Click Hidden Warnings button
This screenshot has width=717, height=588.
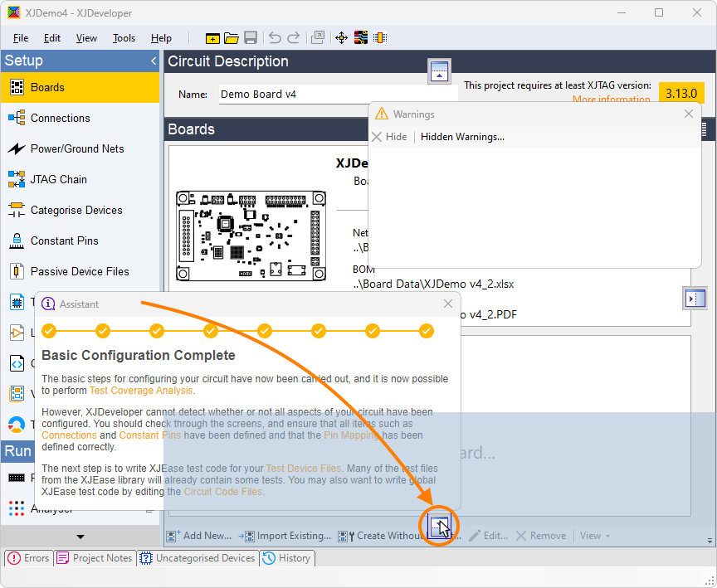click(462, 137)
